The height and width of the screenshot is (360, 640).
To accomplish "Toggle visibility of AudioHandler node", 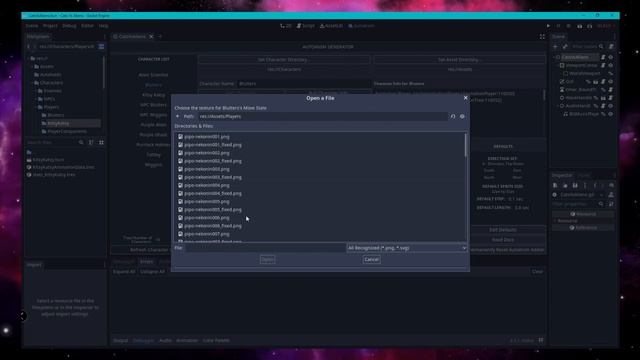I will [x=611, y=106].
